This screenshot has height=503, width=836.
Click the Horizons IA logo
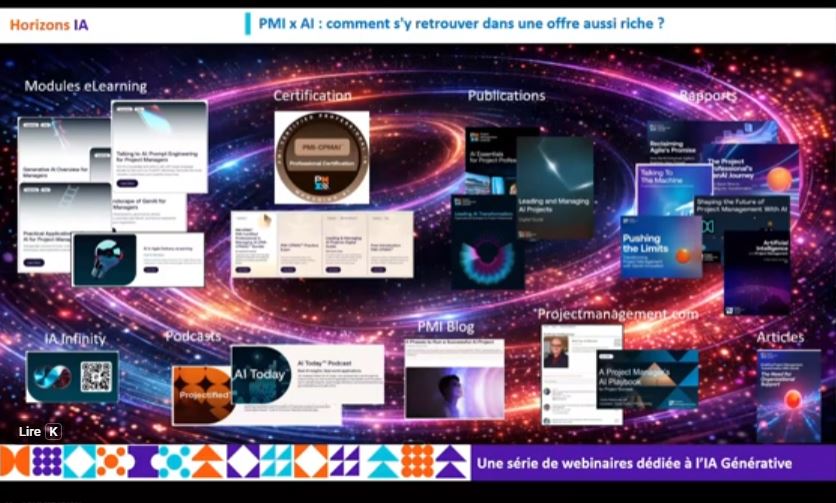(49, 25)
